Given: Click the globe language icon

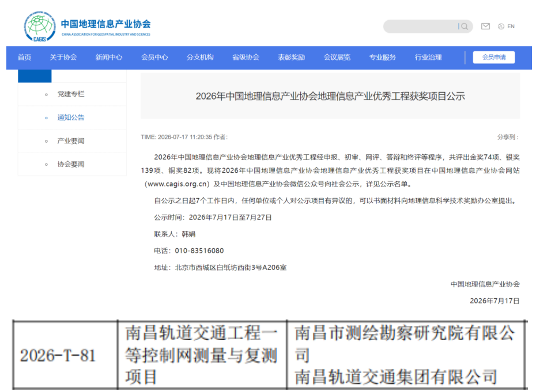Looking at the screenshot, I should (501, 26).
